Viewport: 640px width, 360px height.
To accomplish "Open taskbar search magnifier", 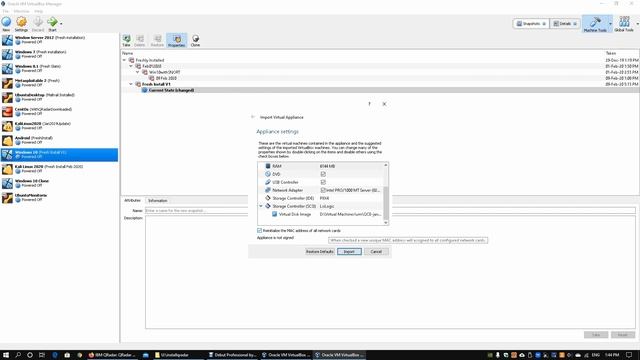I will 18,355.
